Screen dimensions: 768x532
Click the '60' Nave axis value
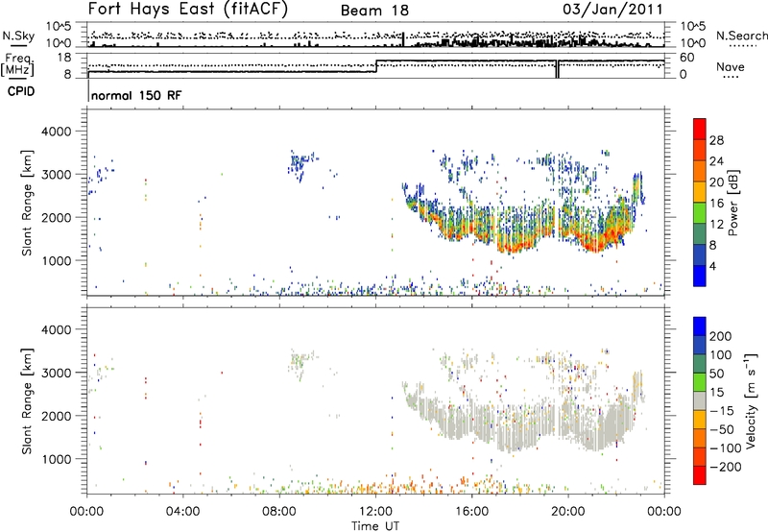(x=686, y=58)
